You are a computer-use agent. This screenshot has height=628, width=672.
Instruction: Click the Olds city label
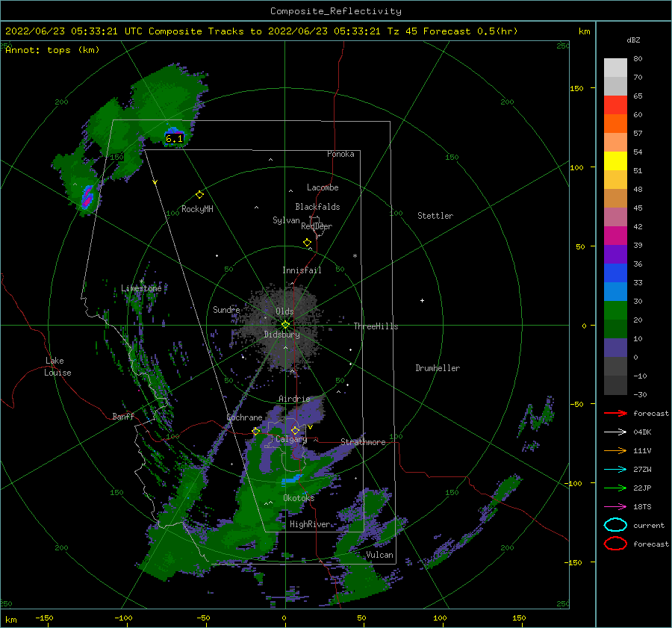(x=284, y=311)
